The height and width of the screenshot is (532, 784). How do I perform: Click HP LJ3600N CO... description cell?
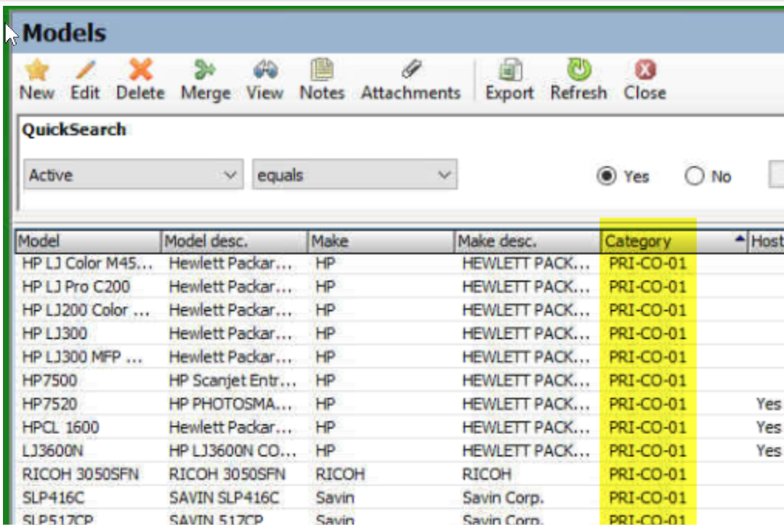(233, 451)
